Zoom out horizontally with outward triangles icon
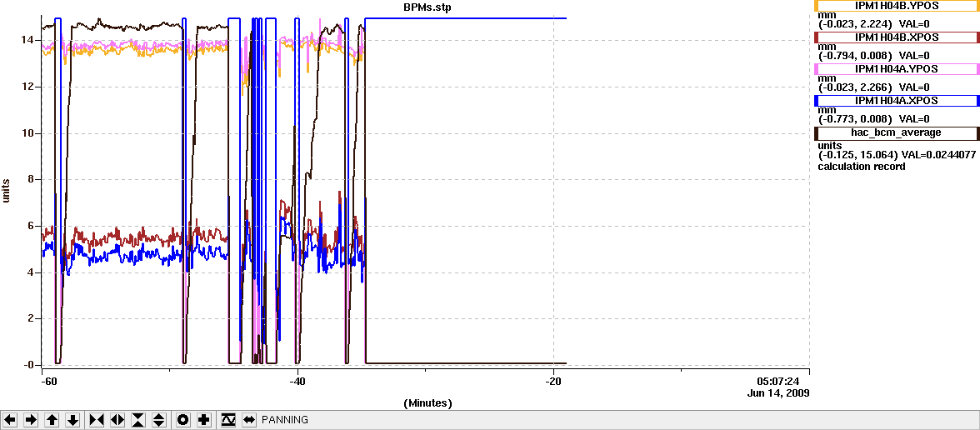 (117, 420)
